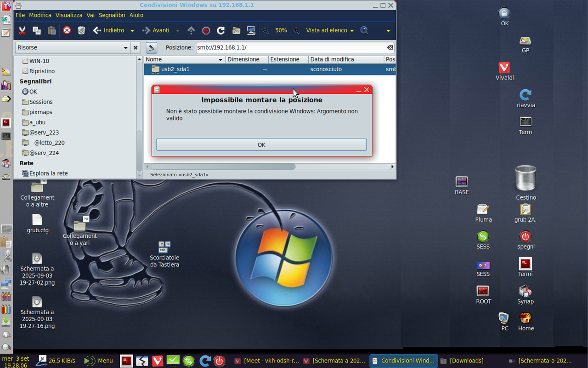Click the sidebar scroll up arrow
This screenshot has width=588, height=368.
click(x=140, y=59)
